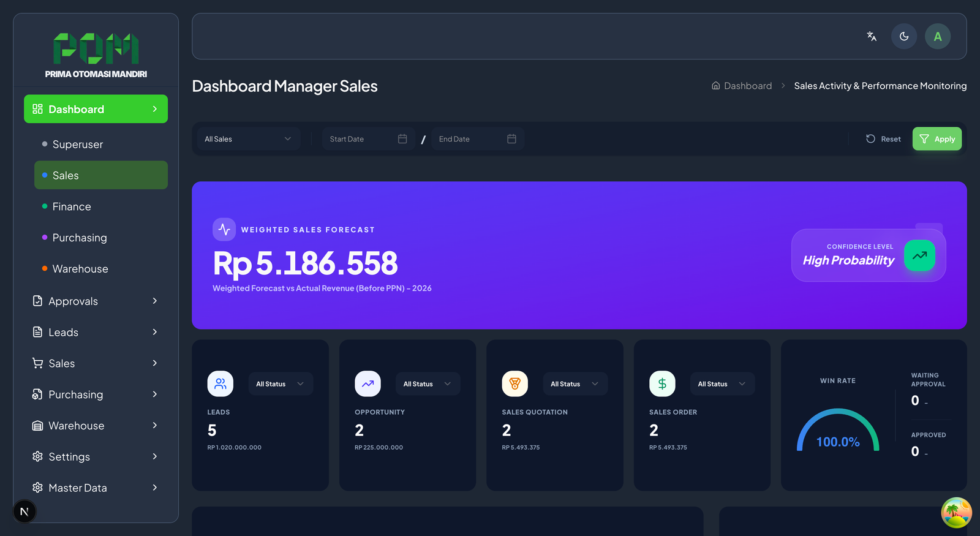Select the highlighted Sales dashboard submenu item
Screen dimensions: 980x536
(x=101, y=175)
